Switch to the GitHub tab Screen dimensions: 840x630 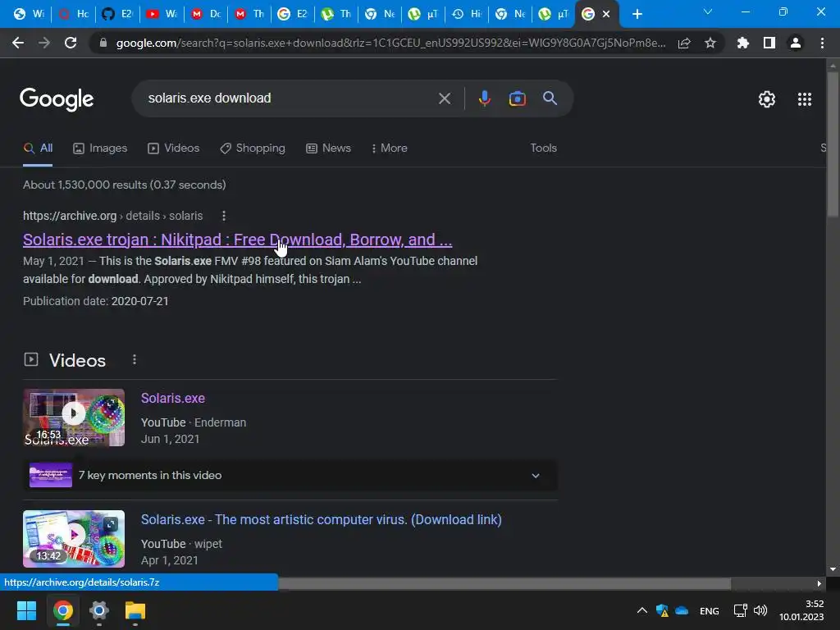tap(117, 14)
